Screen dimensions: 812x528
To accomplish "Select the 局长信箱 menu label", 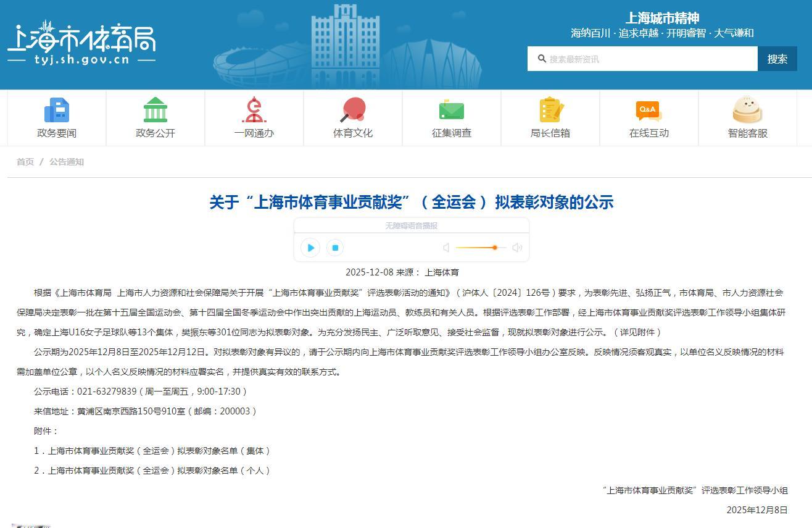I will pyautogui.click(x=550, y=133).
